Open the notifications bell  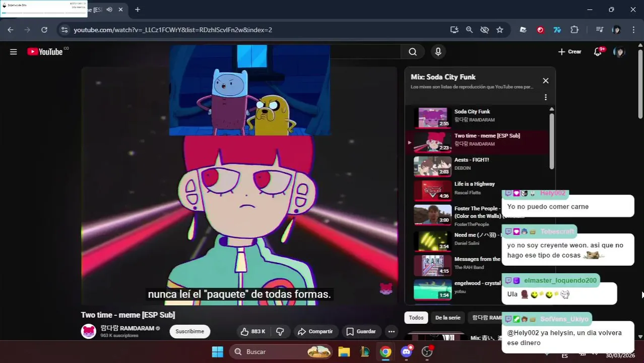click(x=598, y=51)
